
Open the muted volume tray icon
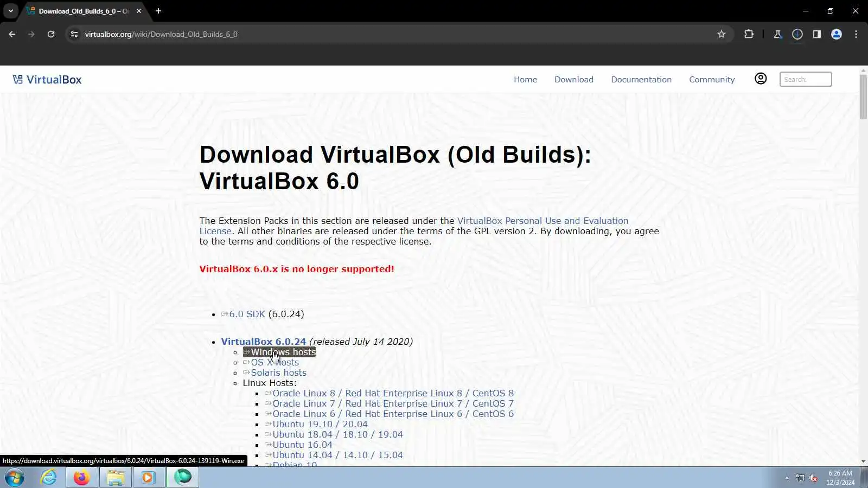[x=813, y=478]
